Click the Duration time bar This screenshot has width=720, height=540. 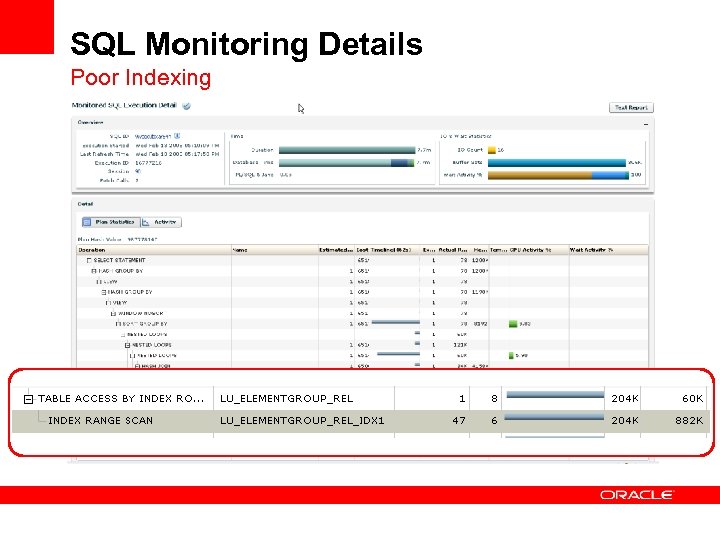coord(347,150)
